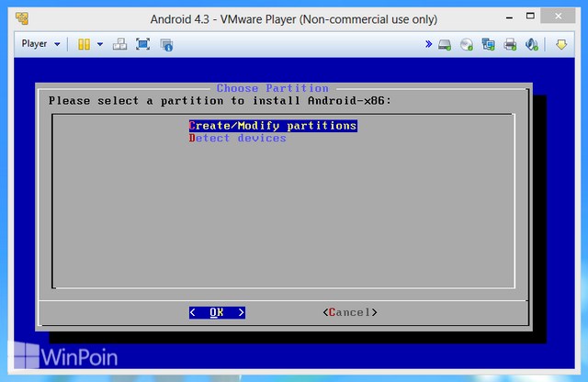Minimize the VMware Player window

tap(509, 17)
